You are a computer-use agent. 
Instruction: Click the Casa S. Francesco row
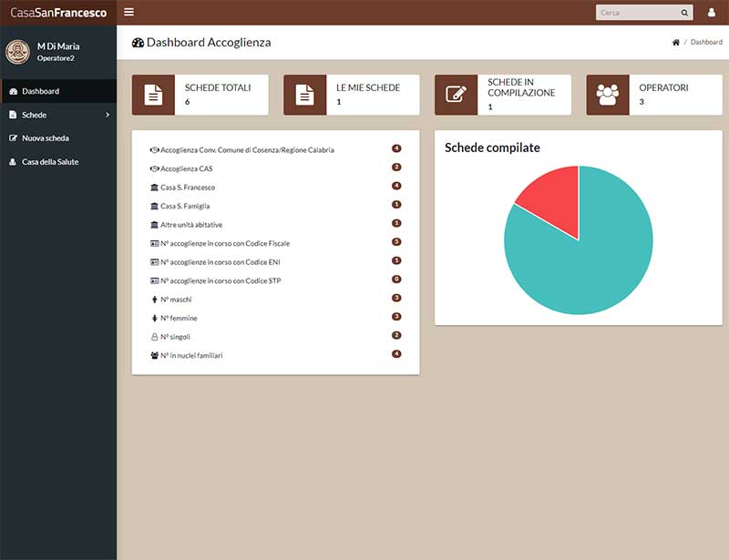coord(276,187)
